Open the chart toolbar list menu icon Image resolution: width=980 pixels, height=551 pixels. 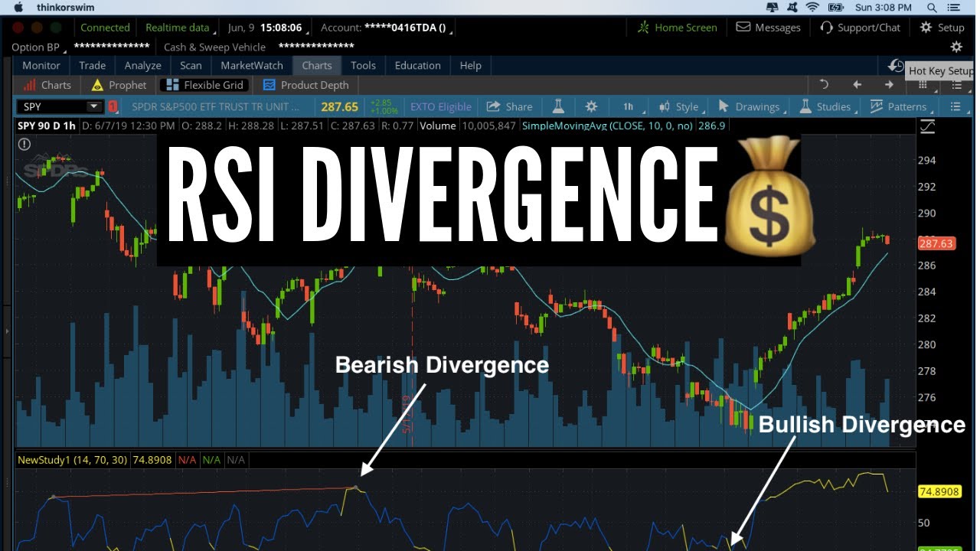click(955, 106)
